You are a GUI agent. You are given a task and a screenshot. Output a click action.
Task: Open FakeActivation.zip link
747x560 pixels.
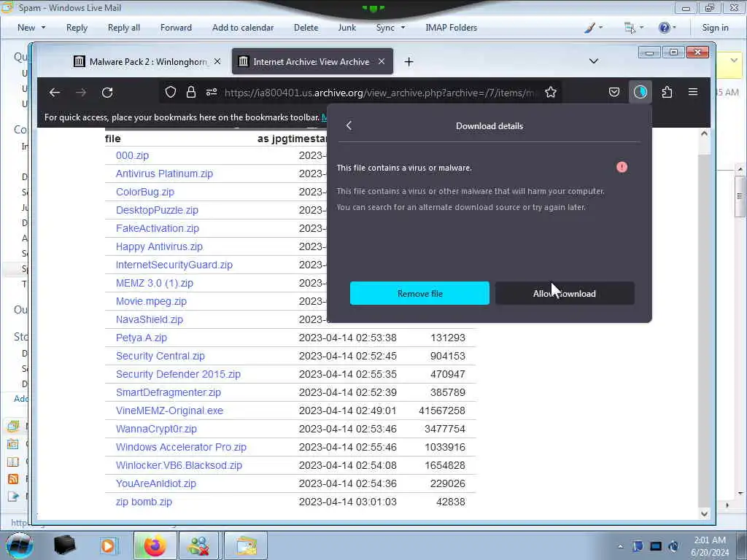tap(158, 228)
